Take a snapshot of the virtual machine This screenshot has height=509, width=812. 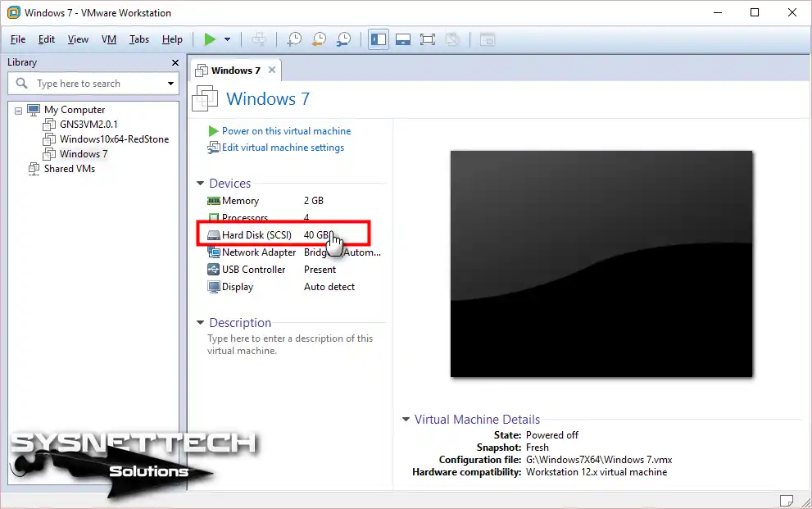tap(295, 39)
